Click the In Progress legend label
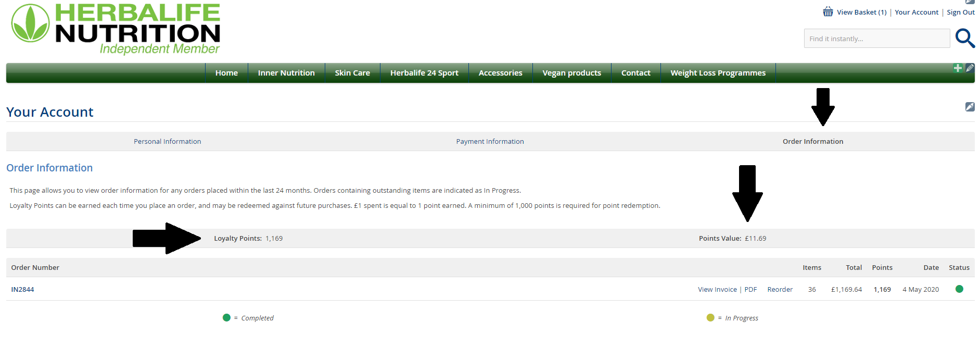 point(742,318)
